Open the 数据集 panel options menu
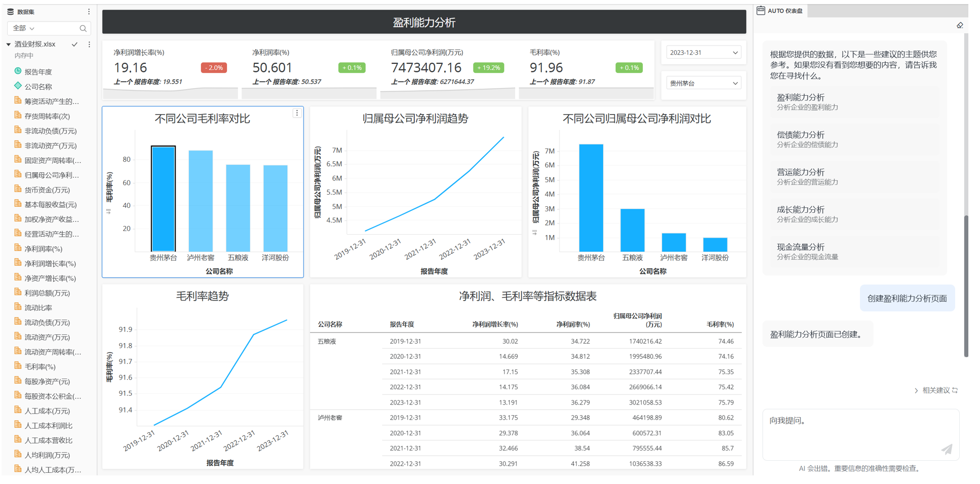 89,12
